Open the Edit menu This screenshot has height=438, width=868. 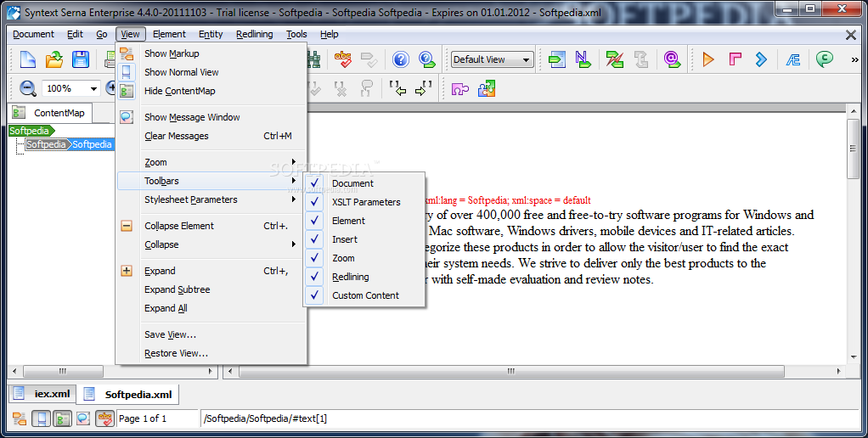76,34
